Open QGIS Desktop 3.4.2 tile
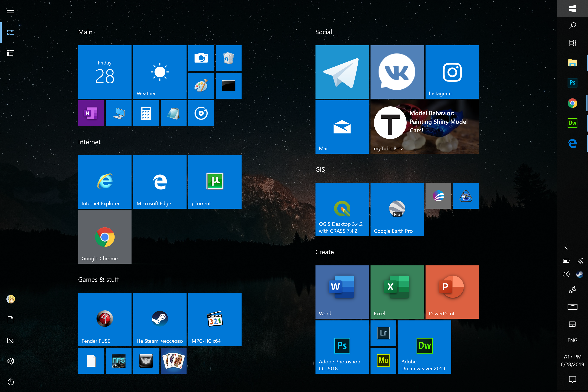 pos(342,210)
